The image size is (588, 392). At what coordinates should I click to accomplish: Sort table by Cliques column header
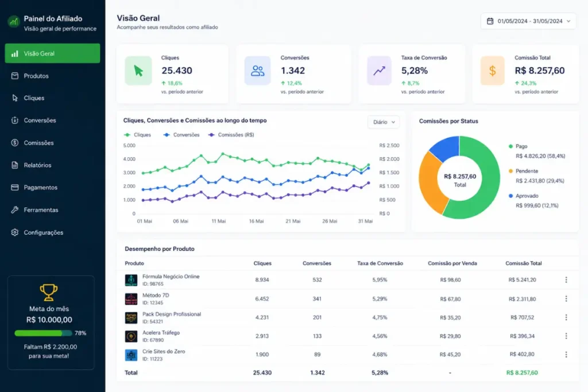point(262,263)
